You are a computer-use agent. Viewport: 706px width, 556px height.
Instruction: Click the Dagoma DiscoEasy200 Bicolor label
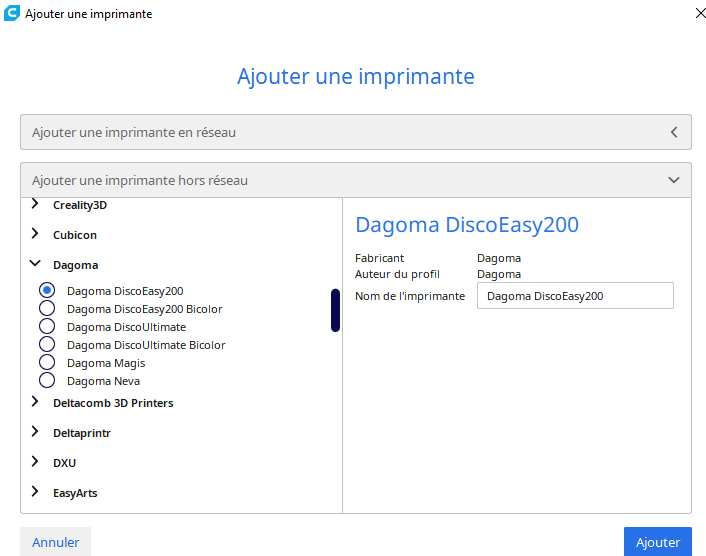pyautogui.click(x=145, y=309)
